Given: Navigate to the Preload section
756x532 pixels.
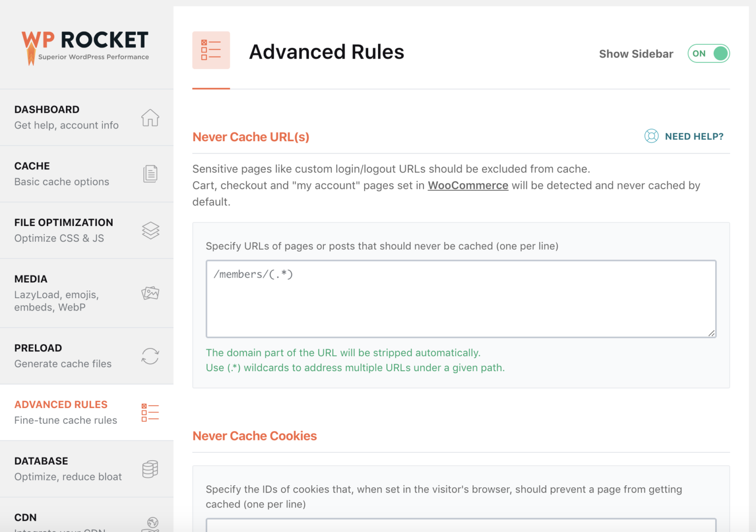Looking at the screenshot, I should [x=38, y=348].
